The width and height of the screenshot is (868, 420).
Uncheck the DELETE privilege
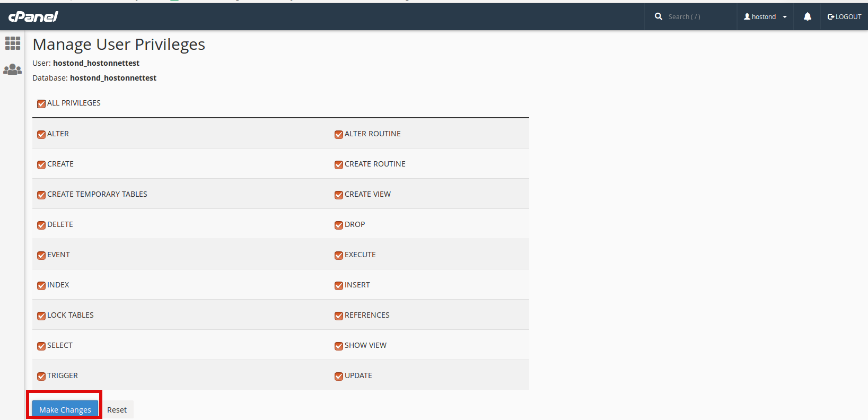click(x=41, y=225)
